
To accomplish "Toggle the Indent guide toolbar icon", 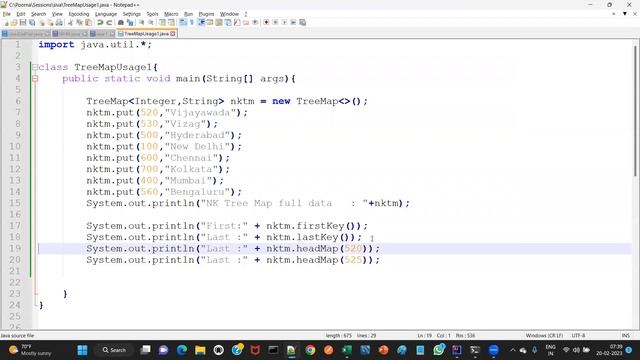I will tap(201, 22).
